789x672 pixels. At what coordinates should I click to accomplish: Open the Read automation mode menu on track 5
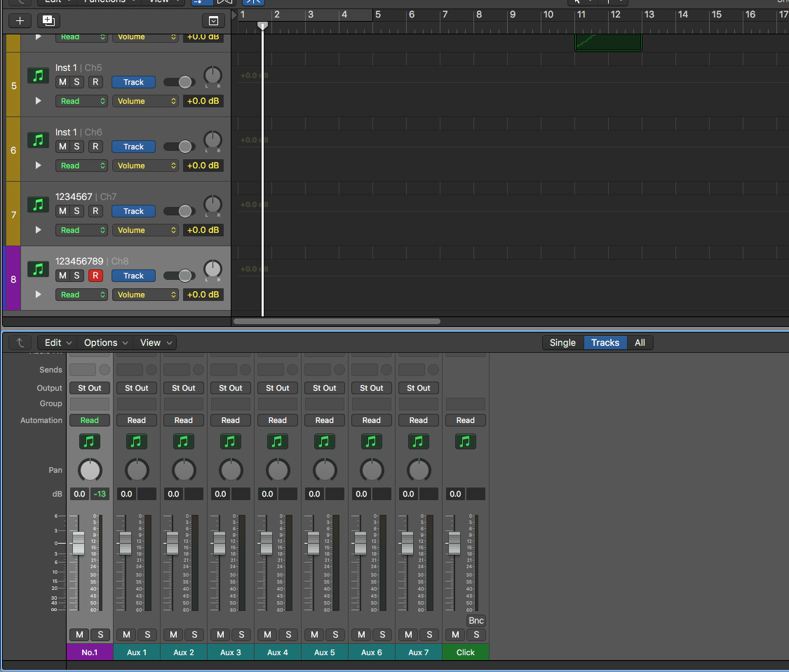pos(81,101)
